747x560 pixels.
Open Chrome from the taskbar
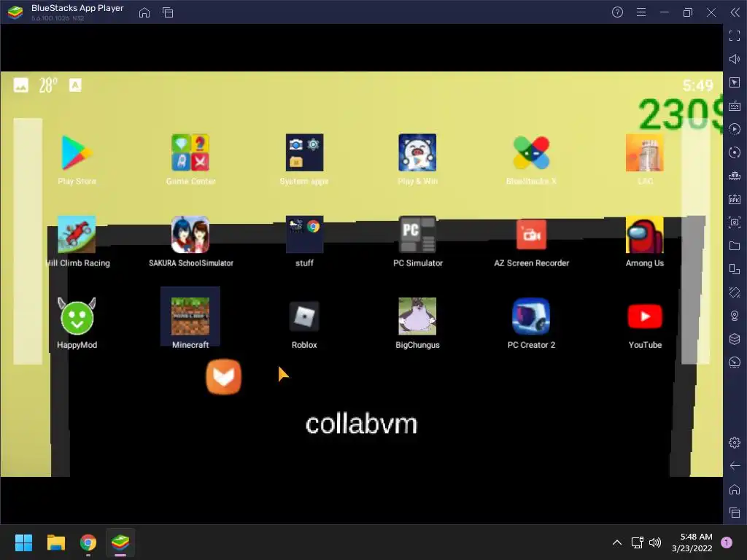tap(88, 542)
